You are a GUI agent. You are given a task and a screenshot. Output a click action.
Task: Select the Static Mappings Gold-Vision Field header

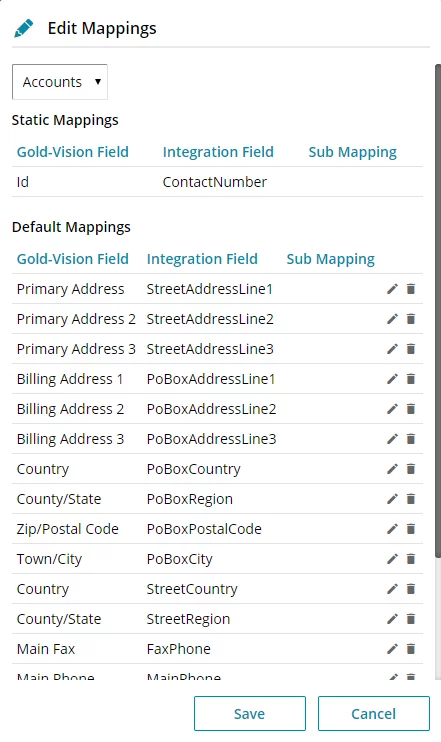coord(73,152)
